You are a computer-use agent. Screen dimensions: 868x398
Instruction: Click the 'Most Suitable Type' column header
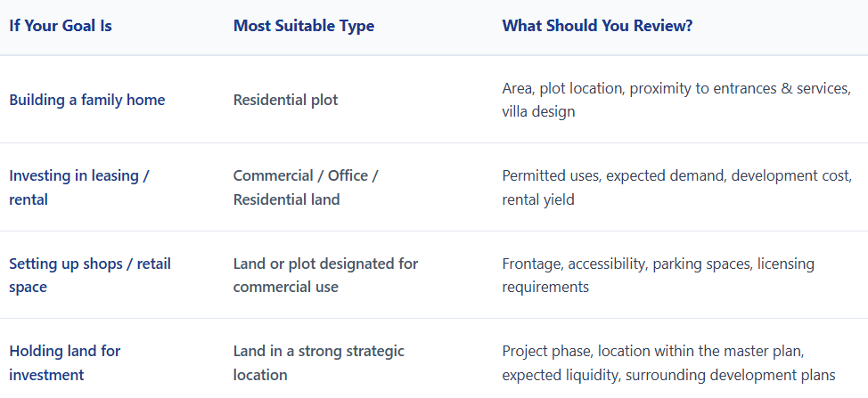click(x=303, y=26)
